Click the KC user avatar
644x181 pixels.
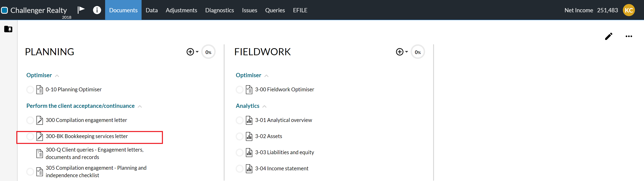[x=628, y=10]
